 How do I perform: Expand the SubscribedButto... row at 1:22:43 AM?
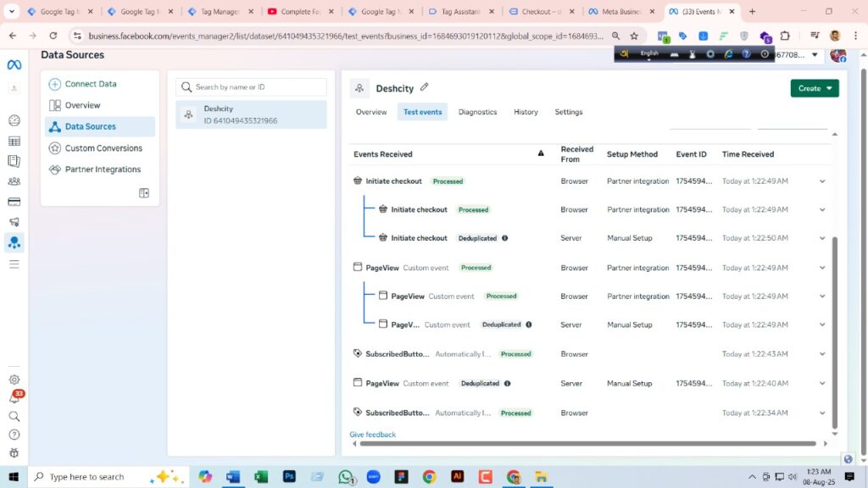tap(822, 354)
